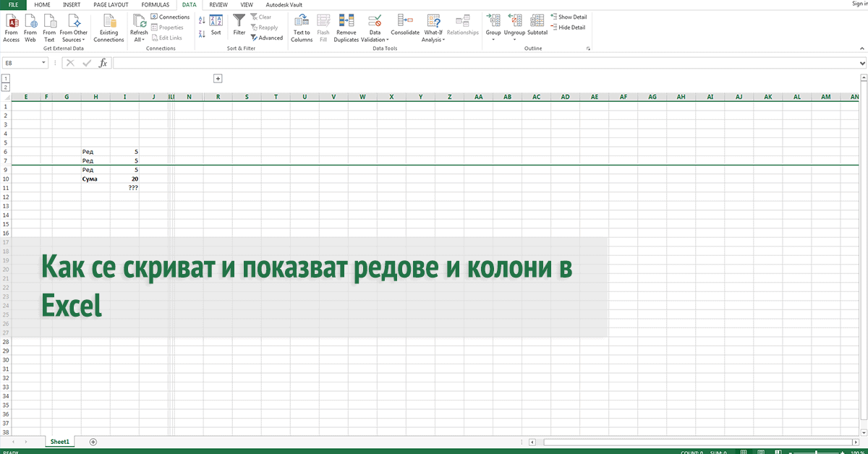Viewport: 868px width, 454px height.
Task: Click Subtotal
Action: pos(537,25)
